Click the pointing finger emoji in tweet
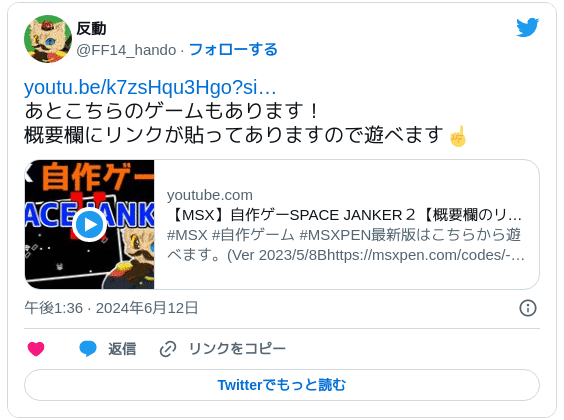 tap(458, 136)
